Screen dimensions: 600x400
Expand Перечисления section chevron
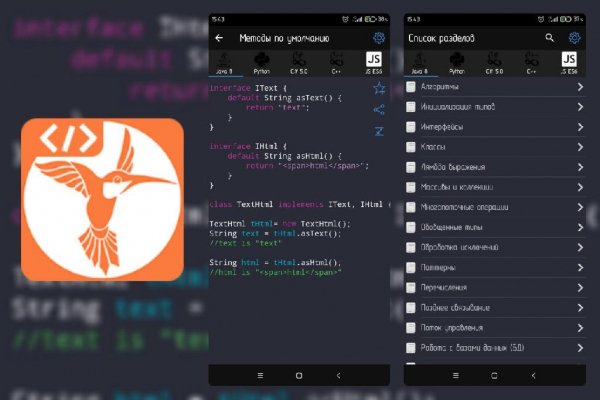(580, 288)
